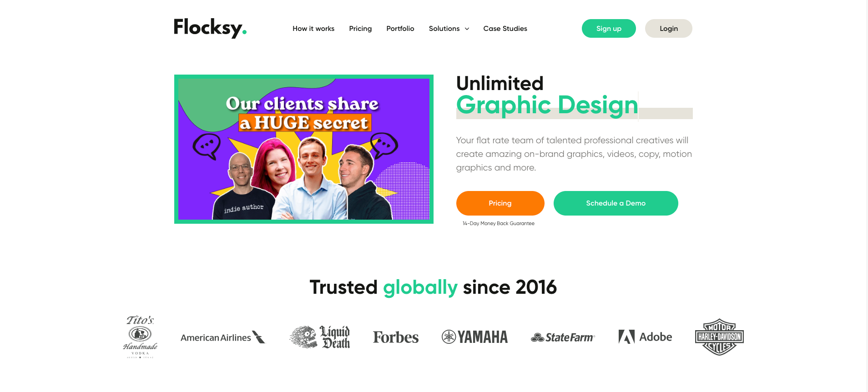Click the Yamaha logo
Viewport: 868px width, 392px height.
(474, 337)
